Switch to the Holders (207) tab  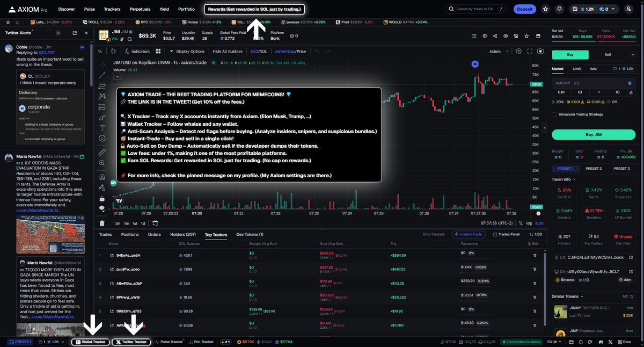pyautogui.click(x=183, y=234)
